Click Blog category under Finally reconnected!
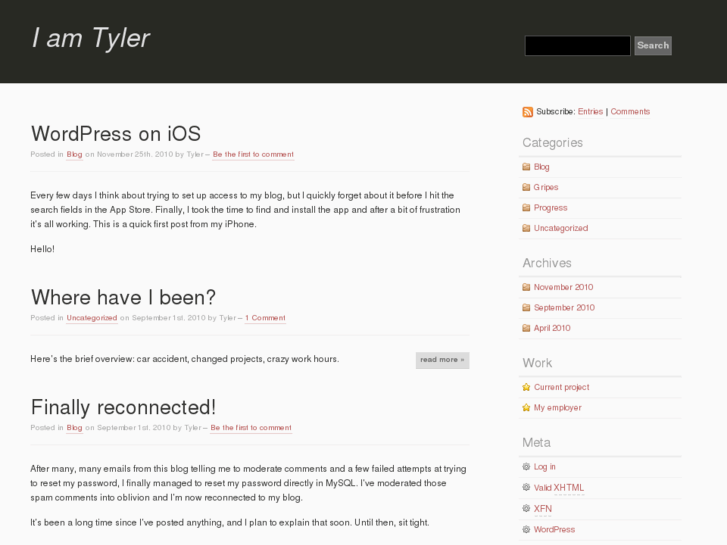 [74, 428]
